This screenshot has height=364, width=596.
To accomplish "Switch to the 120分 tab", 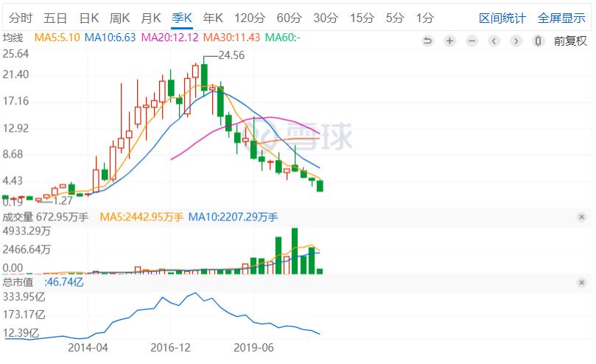I will [249, 18].
